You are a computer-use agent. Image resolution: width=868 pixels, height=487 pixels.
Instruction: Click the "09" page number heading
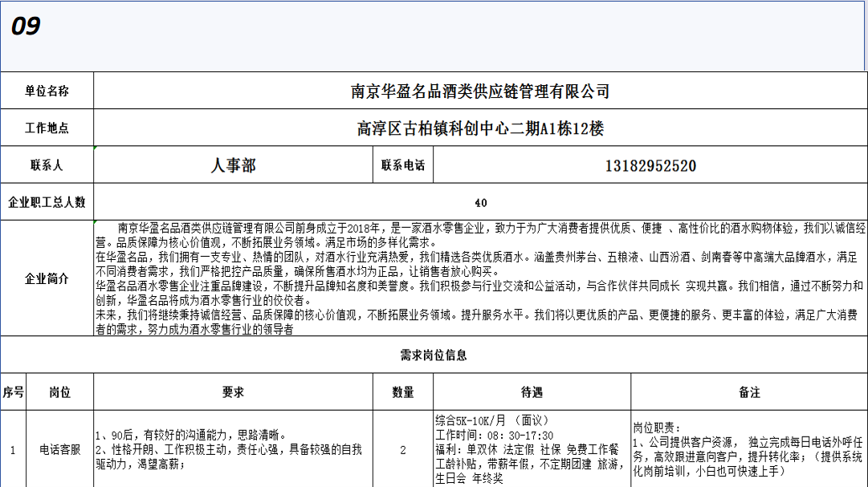pos(26,27)
